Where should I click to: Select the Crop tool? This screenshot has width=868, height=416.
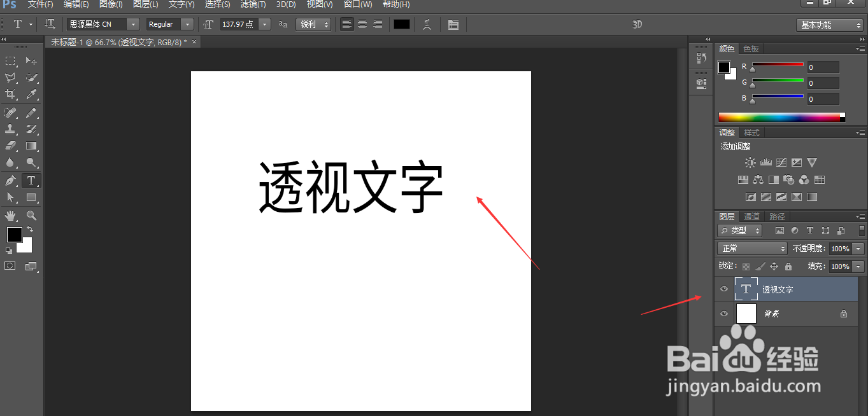pyautogui.click(x=10, y=95)
